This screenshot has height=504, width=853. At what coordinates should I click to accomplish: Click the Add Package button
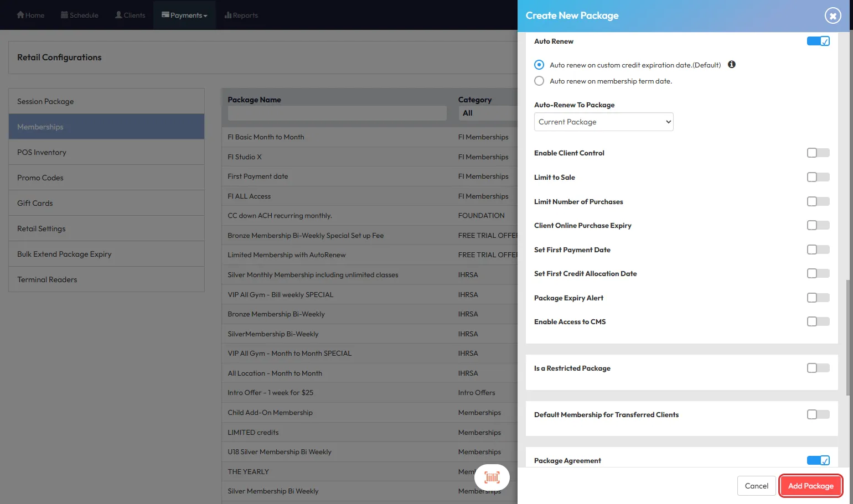pyautogui.click(x=810, y=486)
